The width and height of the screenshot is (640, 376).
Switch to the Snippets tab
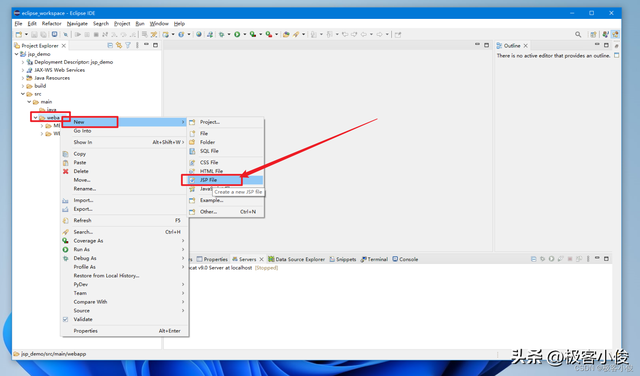click(343, 259)
